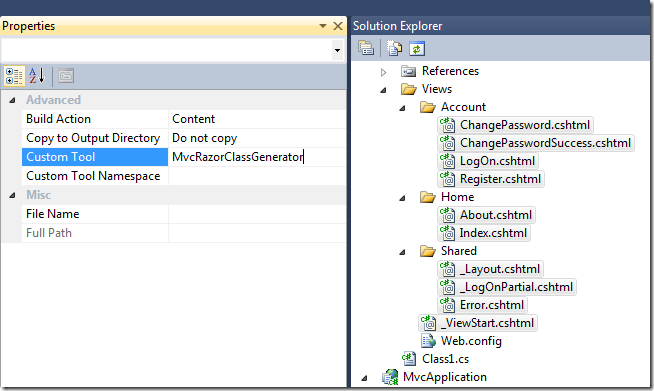
Task: Select LogOn.cshtml file
Action: click(497, 161)
